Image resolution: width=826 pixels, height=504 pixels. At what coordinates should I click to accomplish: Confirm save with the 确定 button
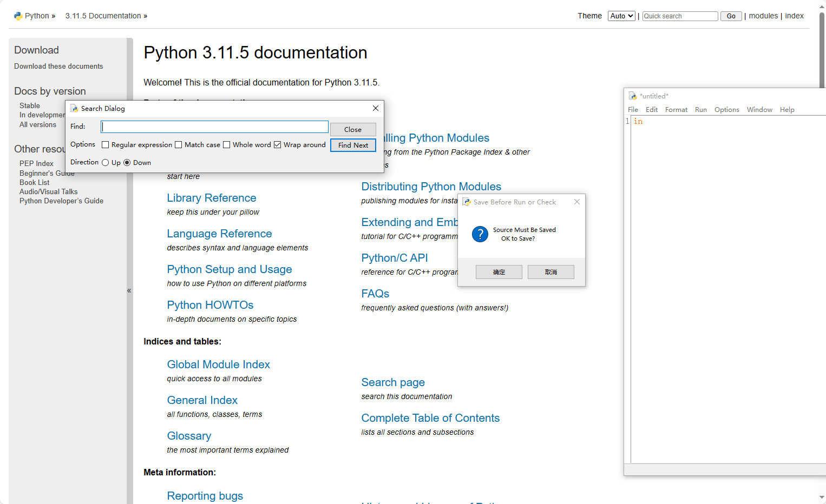click(x=499, y=272)
